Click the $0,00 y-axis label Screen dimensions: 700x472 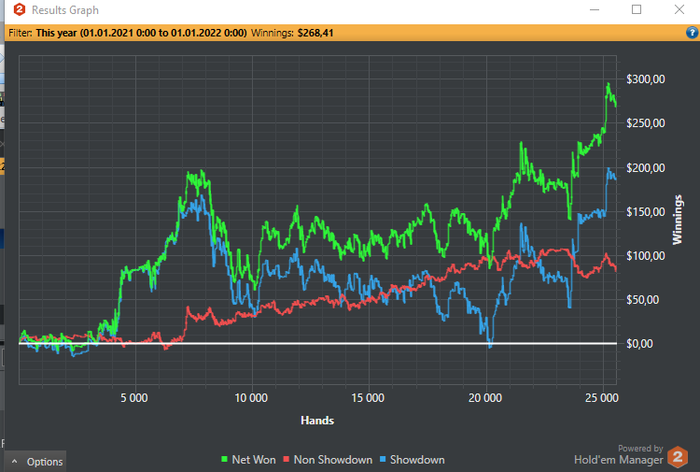click(639, 343)
